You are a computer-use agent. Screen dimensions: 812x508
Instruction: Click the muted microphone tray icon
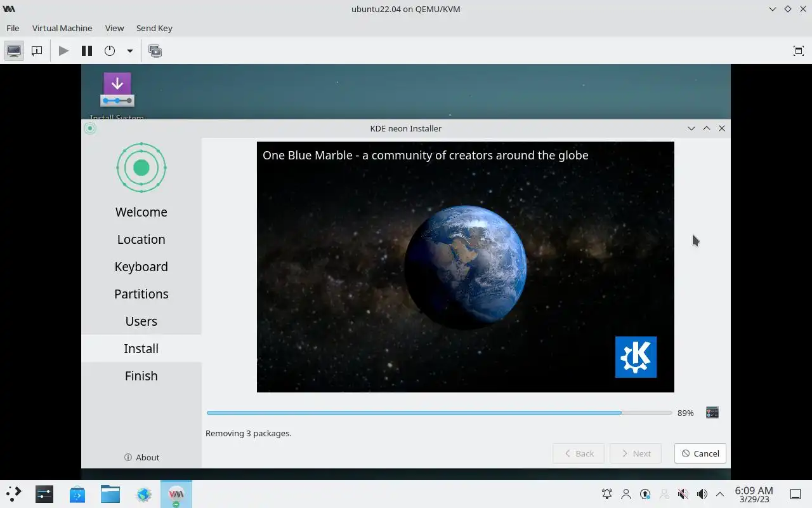point(683,494)
